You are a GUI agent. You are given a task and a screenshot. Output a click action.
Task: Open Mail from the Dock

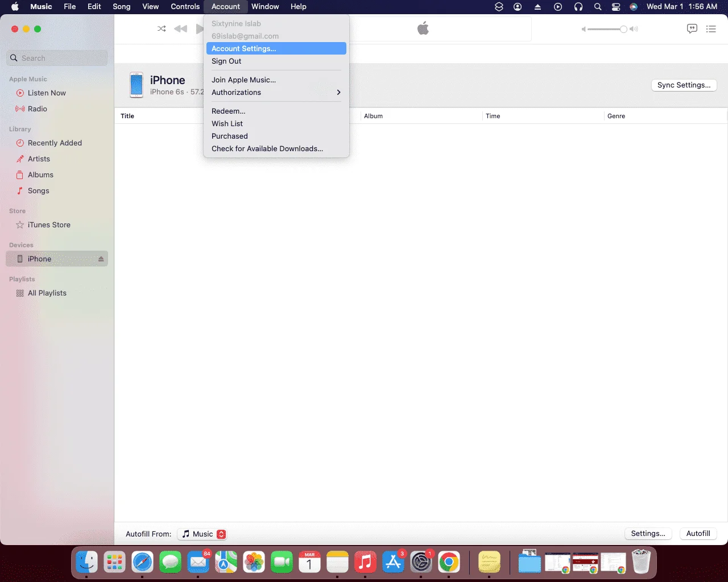coord(198,563)
